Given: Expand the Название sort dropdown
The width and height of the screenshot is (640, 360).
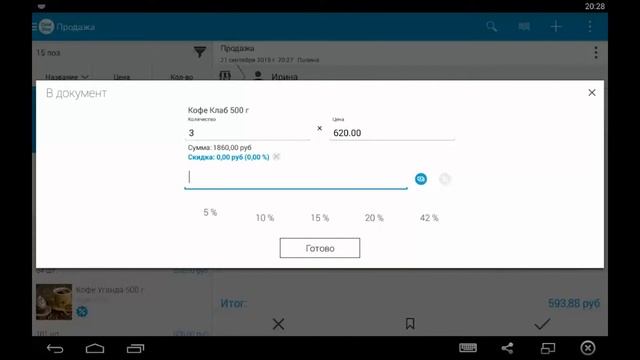Looking at the screenshot, I should click(x=67, y=77).
